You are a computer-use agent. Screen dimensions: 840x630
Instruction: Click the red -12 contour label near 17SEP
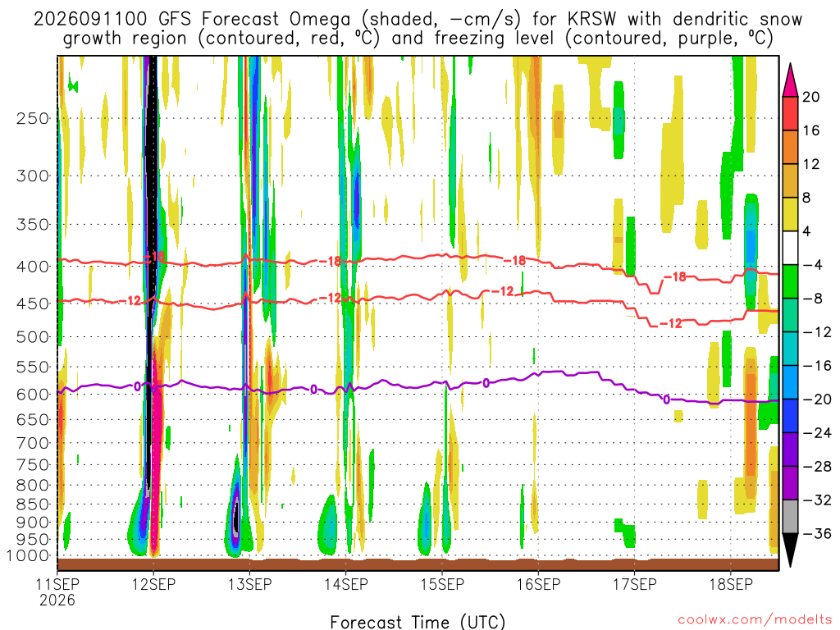(x=671, y=323)
